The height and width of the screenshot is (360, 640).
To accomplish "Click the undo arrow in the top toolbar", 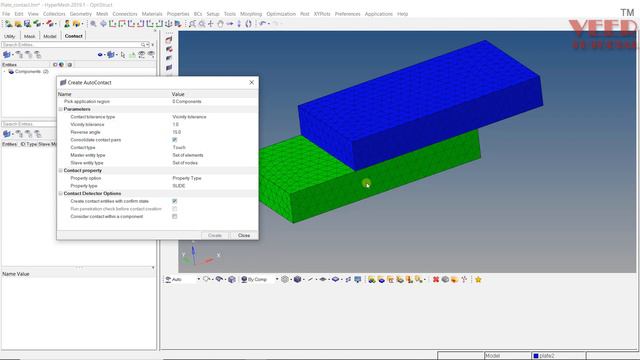I will pyautogui.click(x=262, y=24).
